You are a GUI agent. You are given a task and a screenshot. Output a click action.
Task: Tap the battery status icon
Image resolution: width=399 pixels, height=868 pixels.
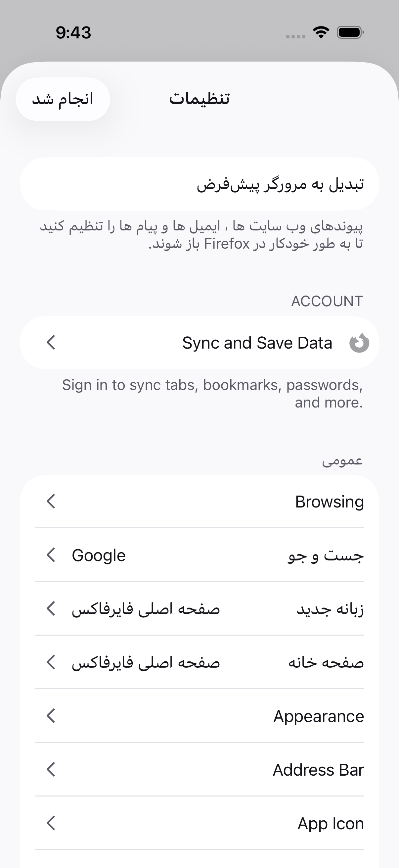click(x=350, y=32)
